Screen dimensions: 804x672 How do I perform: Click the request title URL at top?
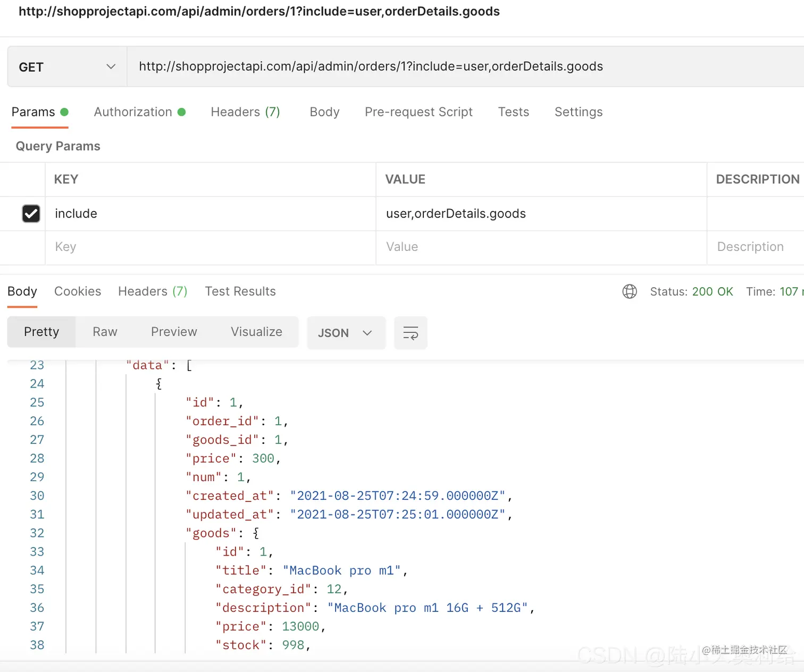(259, 12)
